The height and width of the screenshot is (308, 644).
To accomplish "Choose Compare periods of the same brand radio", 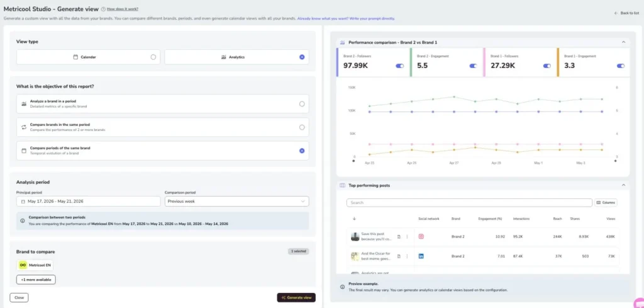I will click(x=302, y=151).
